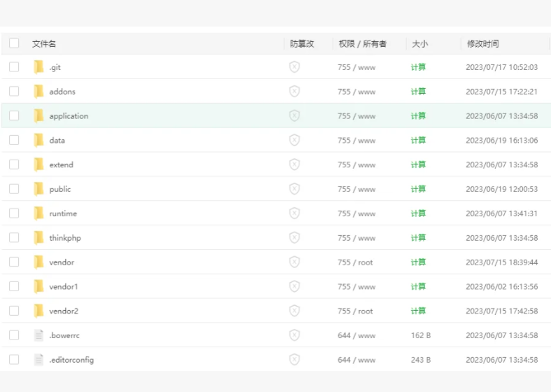The image size is (551, 392).
Task: Click the .bowerrc file icon
Action: [39, 335]
